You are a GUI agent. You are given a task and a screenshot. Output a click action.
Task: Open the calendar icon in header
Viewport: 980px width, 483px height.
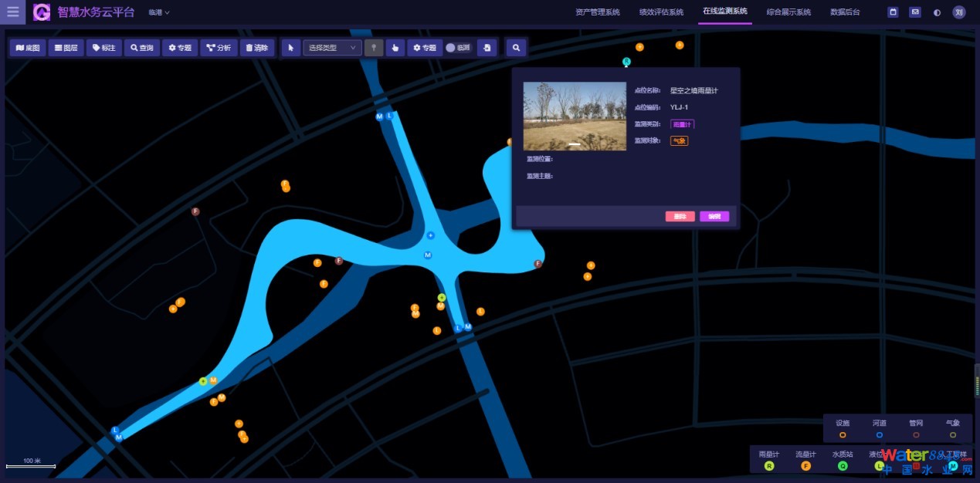(893, 12)
